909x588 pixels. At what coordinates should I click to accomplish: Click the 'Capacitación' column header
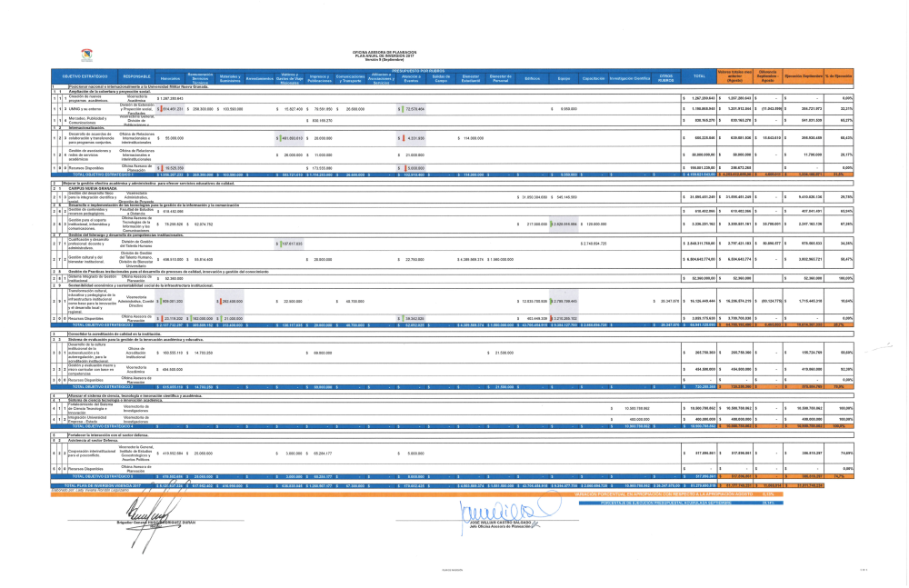(x=594, y=78)
